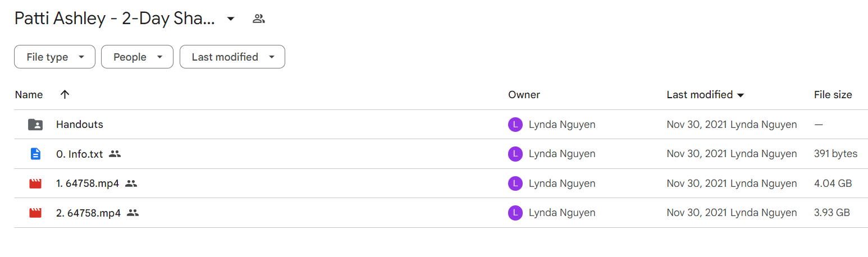
Task: Click the red video icon for 1. 64758.mp4
Action: tap(35, 183)
